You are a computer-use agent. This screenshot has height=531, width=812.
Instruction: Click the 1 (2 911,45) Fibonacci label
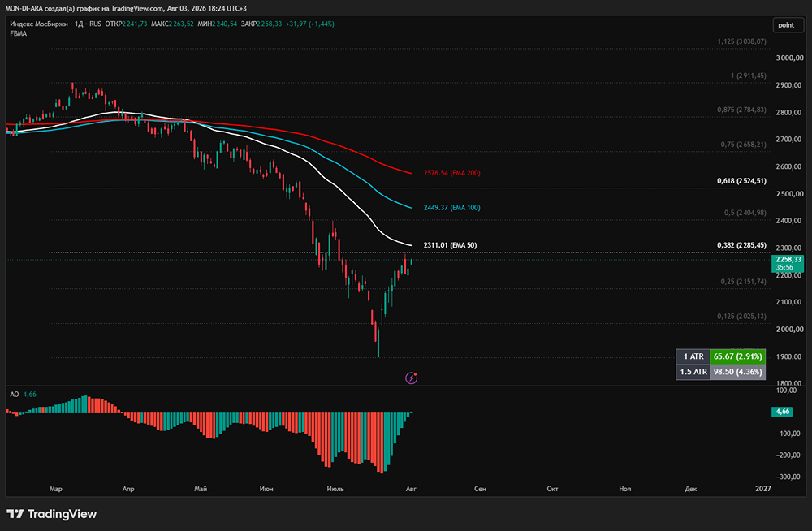click(x=749, y=76)
